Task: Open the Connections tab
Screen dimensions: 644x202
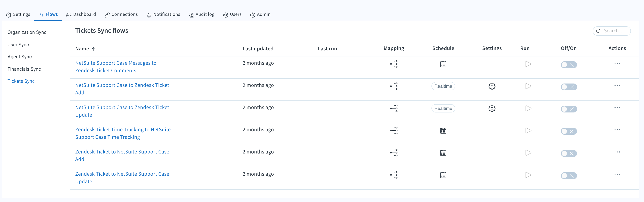Action: (x=121, y=14)
